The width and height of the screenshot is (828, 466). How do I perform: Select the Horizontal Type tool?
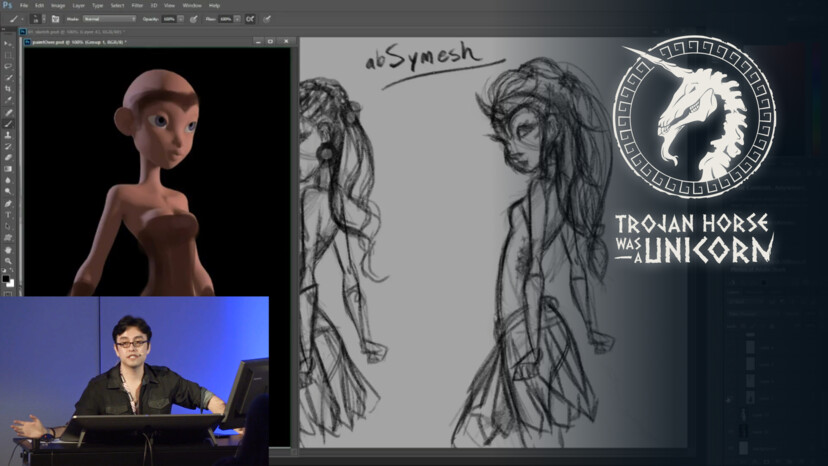pyautogui.click(x=8, y=214)
